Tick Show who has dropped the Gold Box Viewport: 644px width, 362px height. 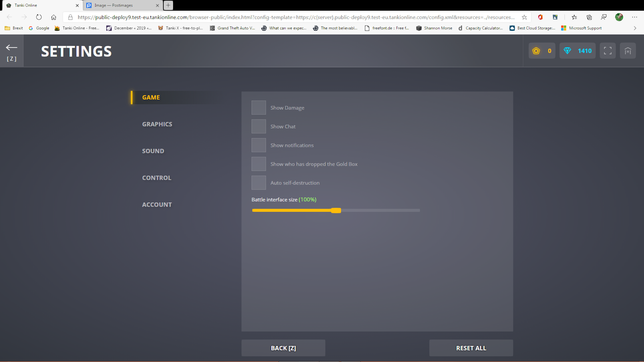click(259, 164)
